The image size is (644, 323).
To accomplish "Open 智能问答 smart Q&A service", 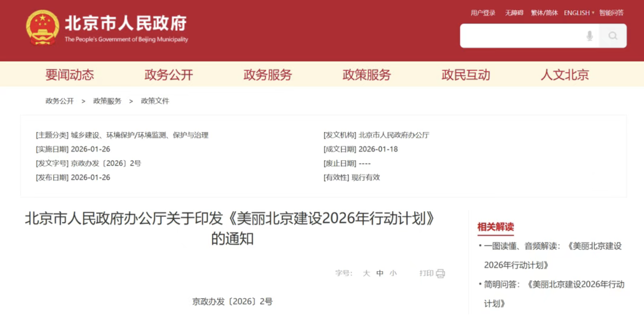I will (611, 13).
